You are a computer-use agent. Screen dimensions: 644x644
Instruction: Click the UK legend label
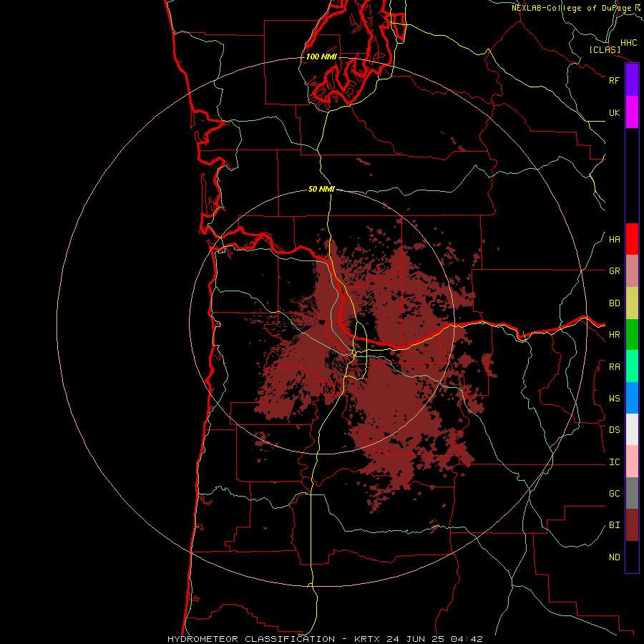[x=614, y=112]
